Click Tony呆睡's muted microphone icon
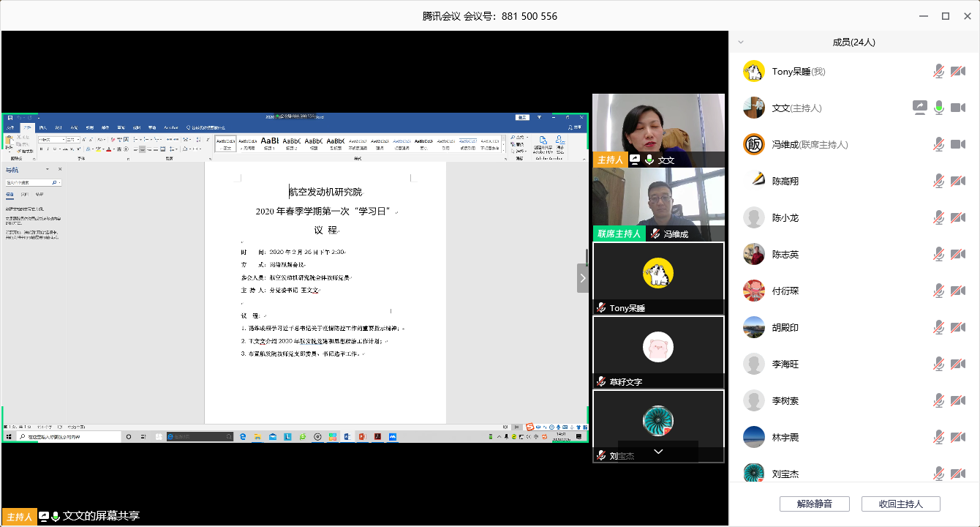 pyautogui.click(x=939, y=72)
